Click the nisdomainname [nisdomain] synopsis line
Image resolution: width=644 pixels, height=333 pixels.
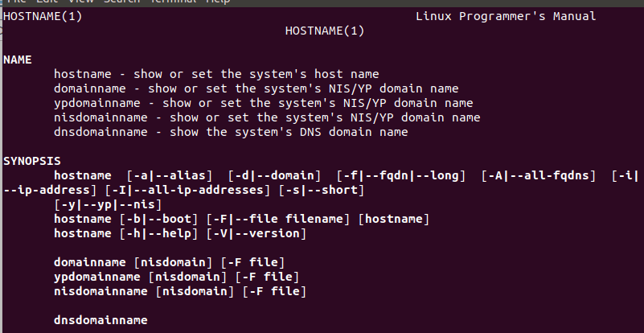click(180, 291)
